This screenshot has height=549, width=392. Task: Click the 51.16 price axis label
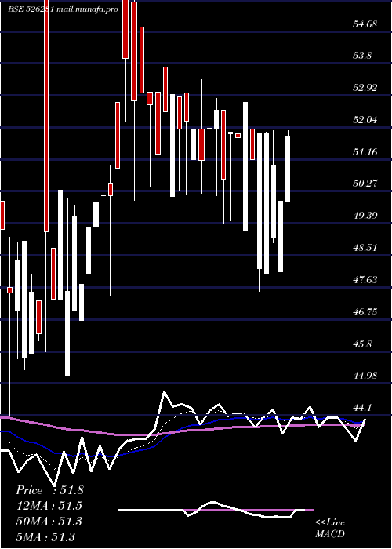[x=365, y=151]
